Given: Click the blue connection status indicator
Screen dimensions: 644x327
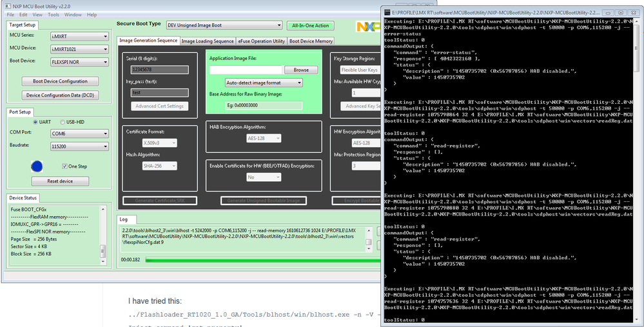Looking at the screenshot, I should click(37, 166).
